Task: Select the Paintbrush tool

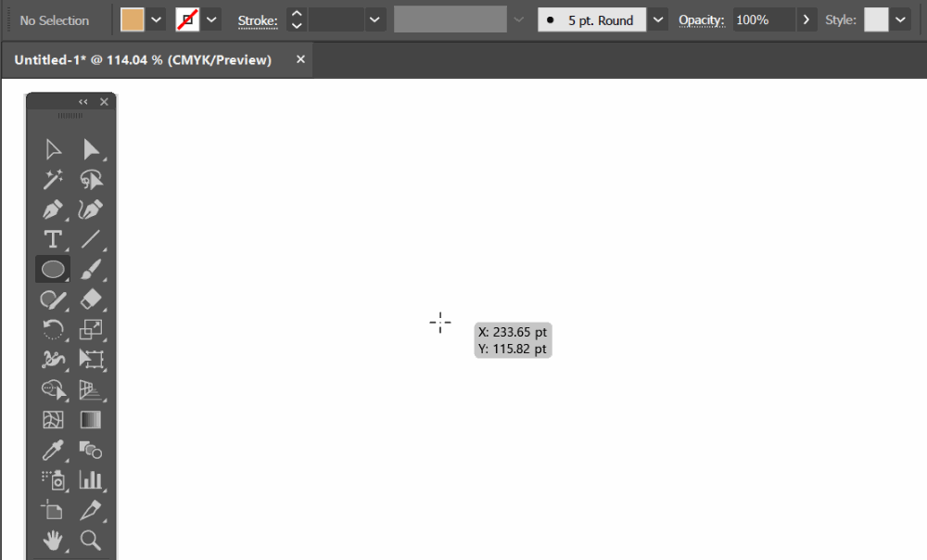Action: 91,270
